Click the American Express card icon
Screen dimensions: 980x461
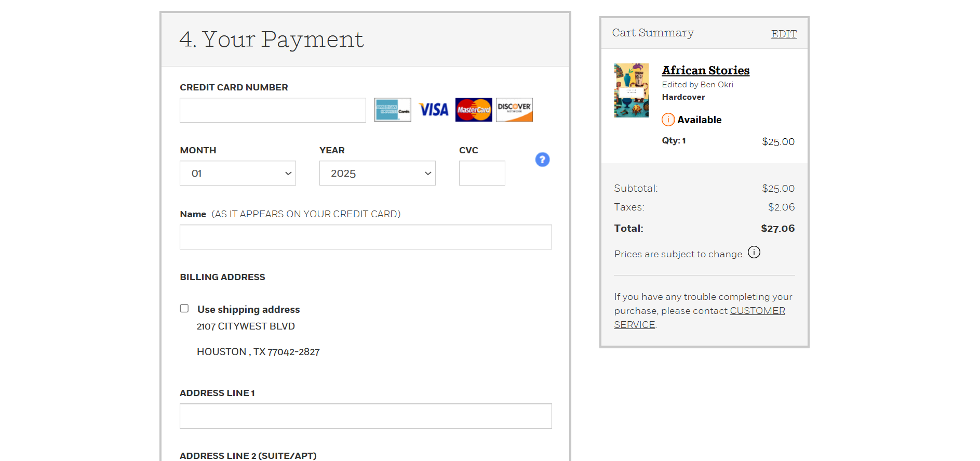(x=392, y=110)
